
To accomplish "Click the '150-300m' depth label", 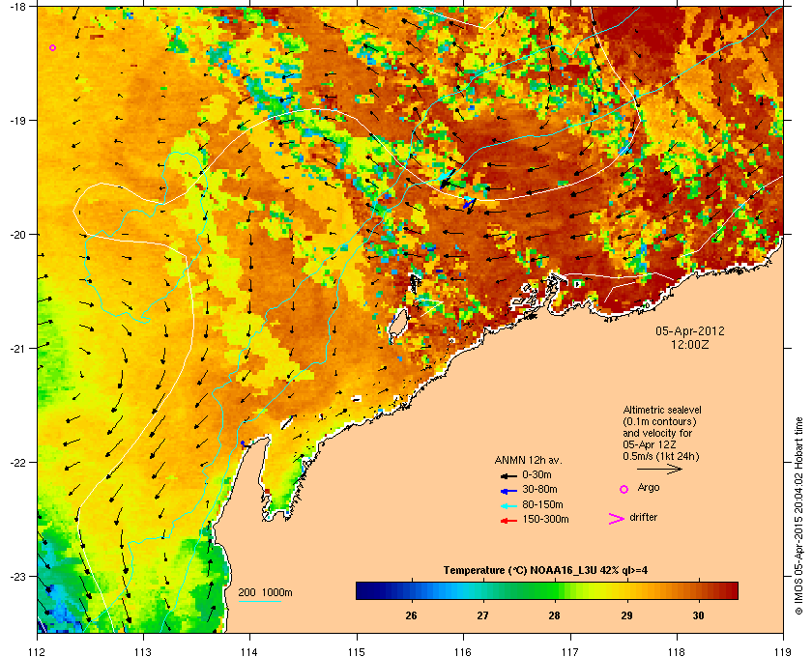I will (x=546, y=519).
